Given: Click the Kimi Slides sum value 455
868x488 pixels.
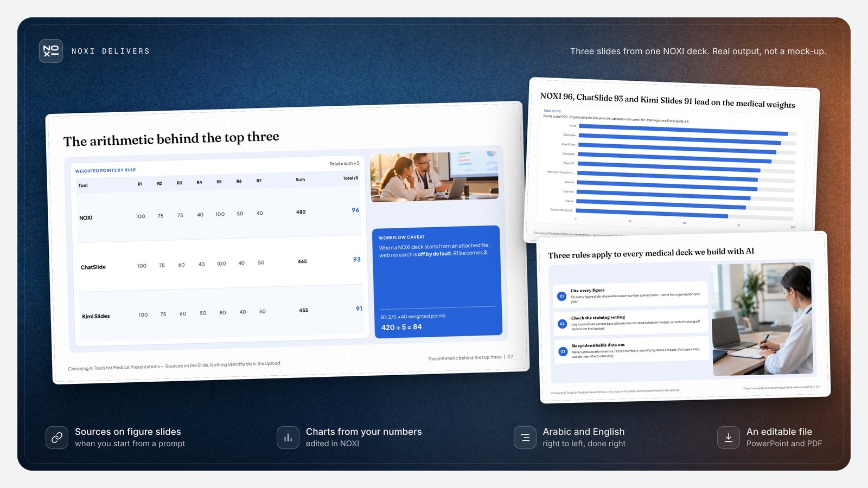Looking at the screenshot, I should pos(304,311).
